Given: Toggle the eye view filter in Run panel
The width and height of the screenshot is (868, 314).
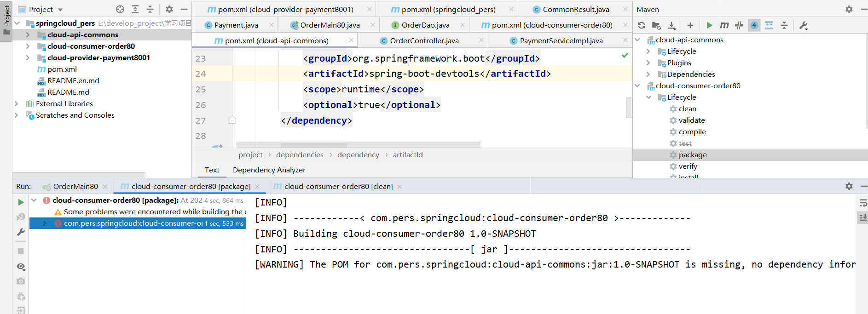Looking at the screenshot, I should [x=21, y=267].
